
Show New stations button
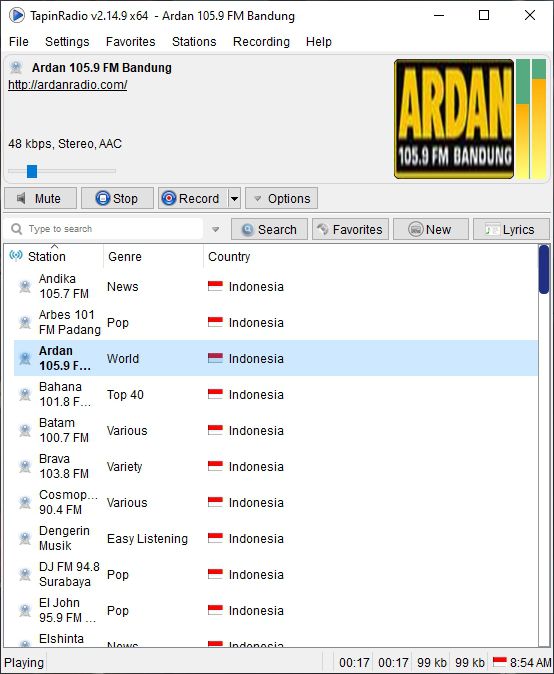(x=431, y=229)
